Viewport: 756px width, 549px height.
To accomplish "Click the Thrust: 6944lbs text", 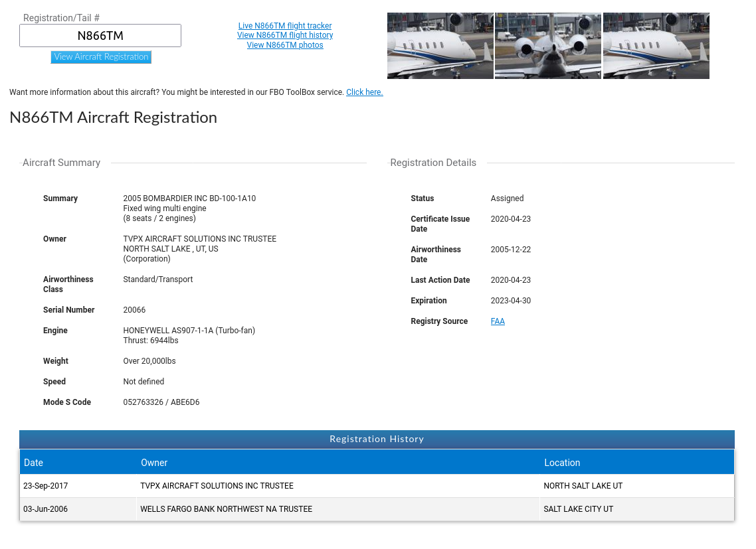I will pos(151,341).
